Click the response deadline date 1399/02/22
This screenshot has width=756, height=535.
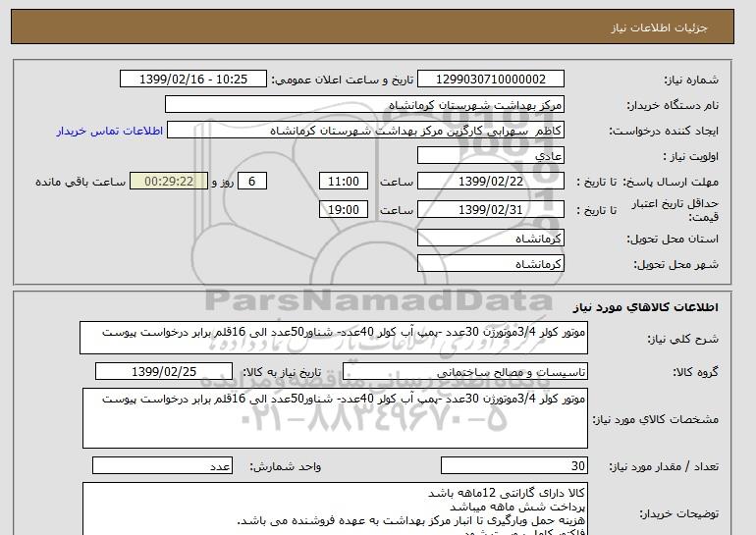pyautogui.click(x=490, y=182)
